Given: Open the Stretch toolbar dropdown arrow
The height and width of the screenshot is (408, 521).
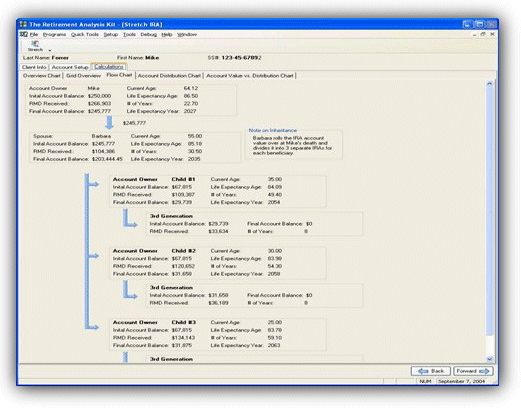Looking at the screenshot, I should point(50,50).
